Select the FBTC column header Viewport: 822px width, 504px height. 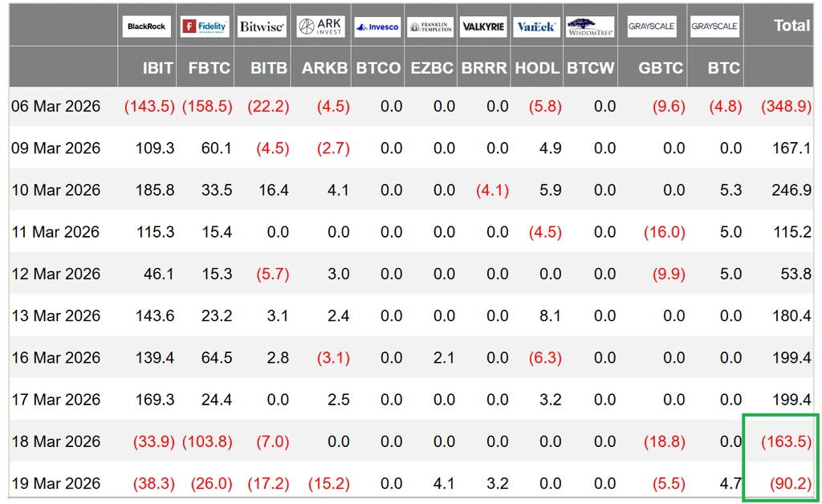tap(210, 68)
